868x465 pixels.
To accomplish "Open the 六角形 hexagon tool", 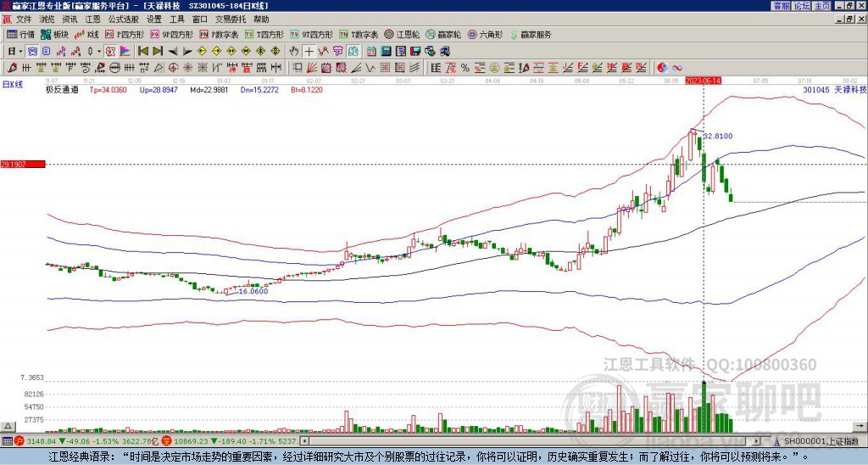I will click(x=485, y=34).
